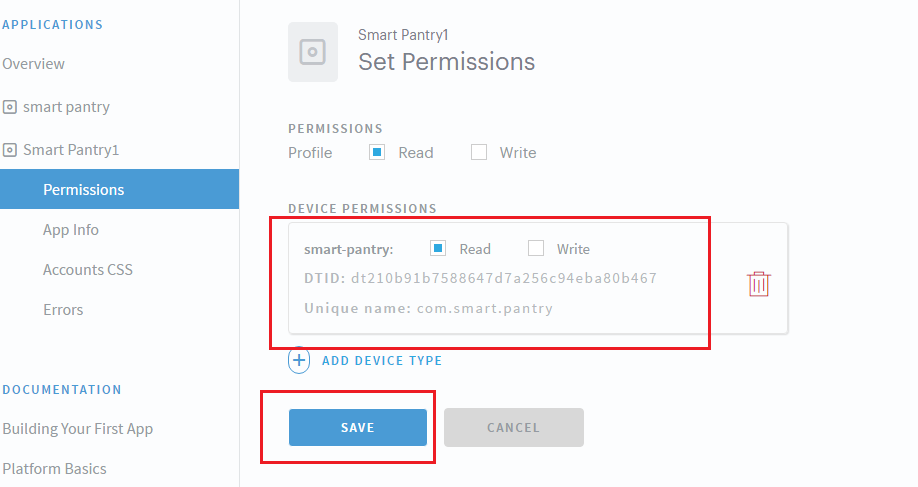Image resolution: width=918 pixels, height=487 pixels.
Task: Go to Accounts CSS section
Action: (x=88, y=270)
